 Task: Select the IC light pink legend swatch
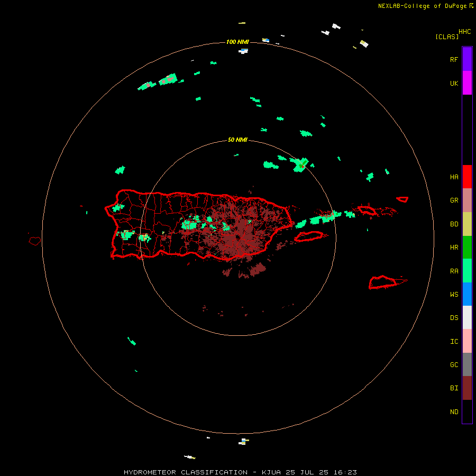pos(467,341)
